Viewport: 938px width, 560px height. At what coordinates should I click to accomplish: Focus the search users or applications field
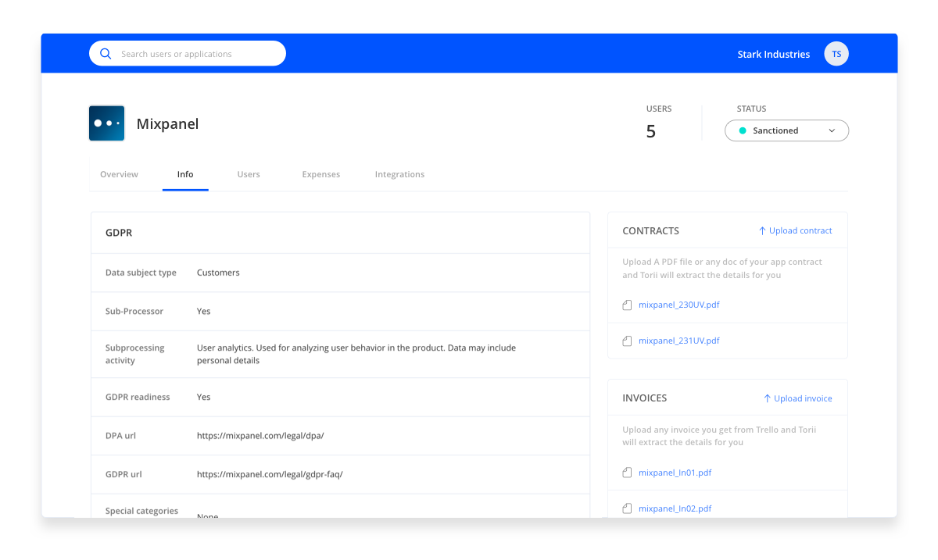tap(188, 54)
